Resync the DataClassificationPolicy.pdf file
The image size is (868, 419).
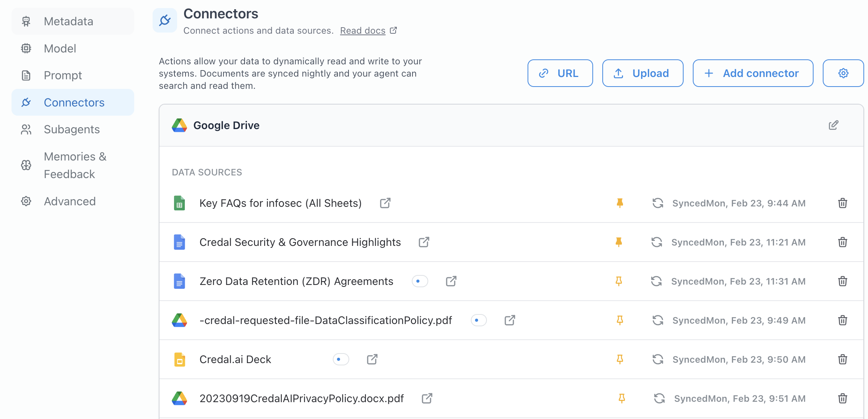[658, 320]
